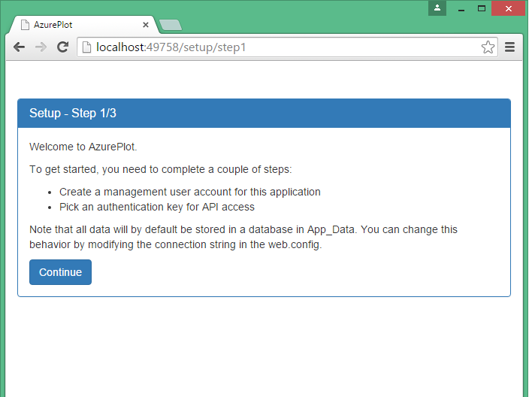The width and height of the screenshot is (532, 397).
Task: Select the AzurePlot tab
Action: click(x=83, y=25)
